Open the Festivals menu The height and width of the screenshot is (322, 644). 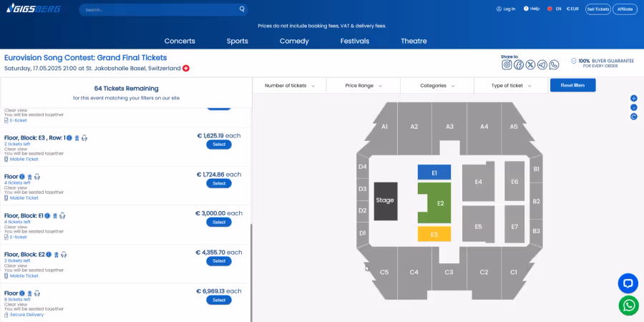[x=355, y=41]
